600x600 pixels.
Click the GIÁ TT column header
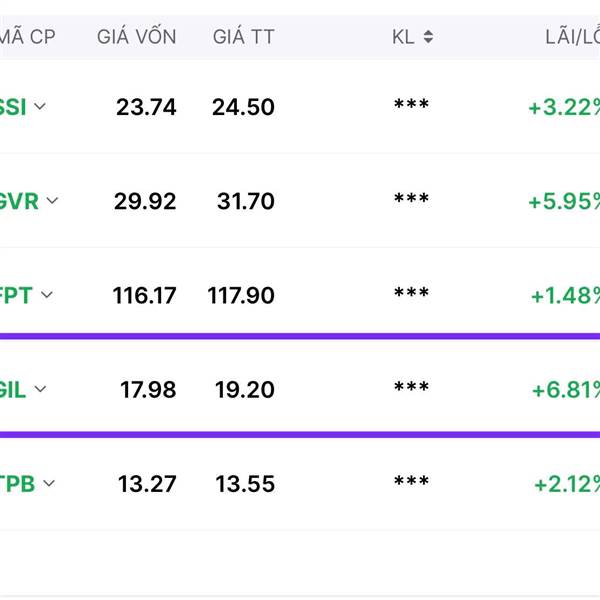[244, 37]
